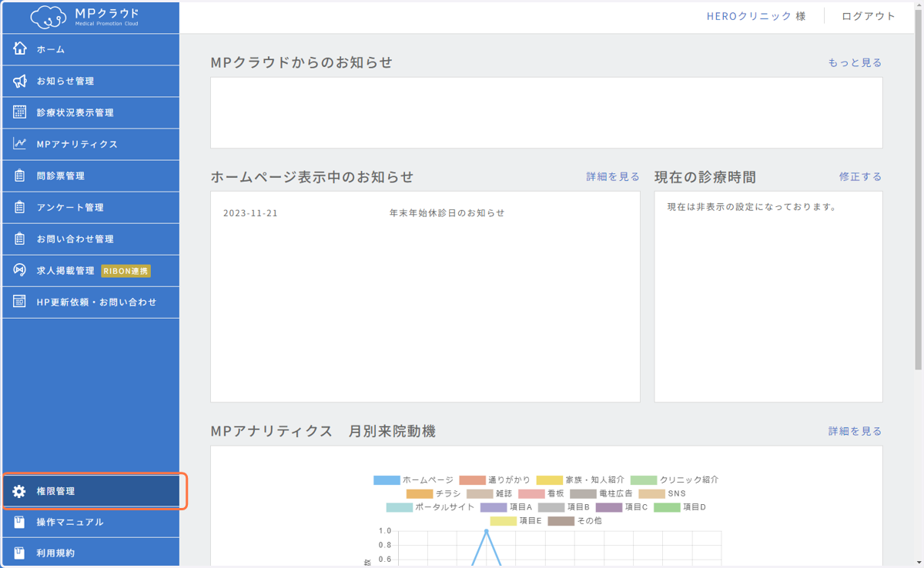Click 現在は非表示の設定になっております message

coord(752,207)
